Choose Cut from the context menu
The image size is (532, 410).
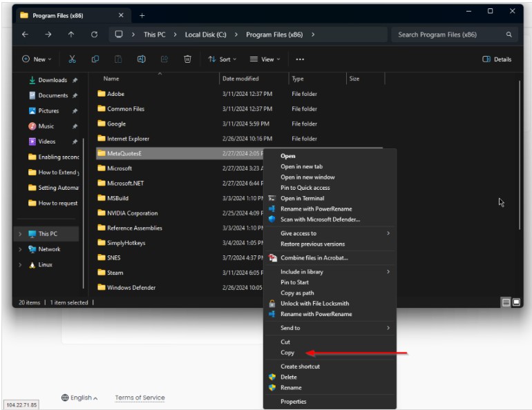[330, 342]
